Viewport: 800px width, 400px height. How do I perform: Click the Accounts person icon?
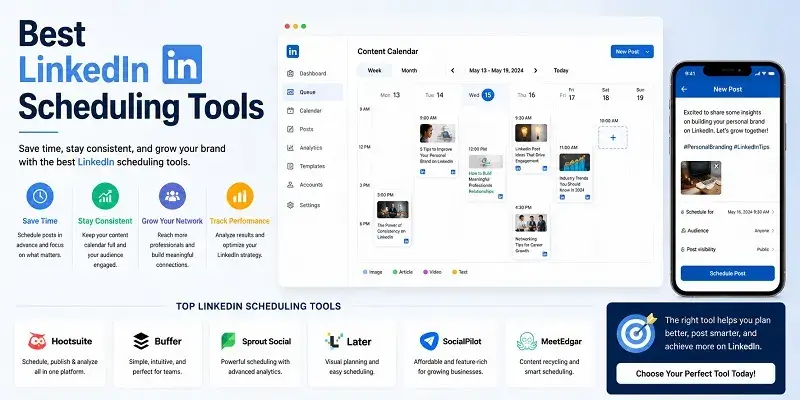(290, 185)
